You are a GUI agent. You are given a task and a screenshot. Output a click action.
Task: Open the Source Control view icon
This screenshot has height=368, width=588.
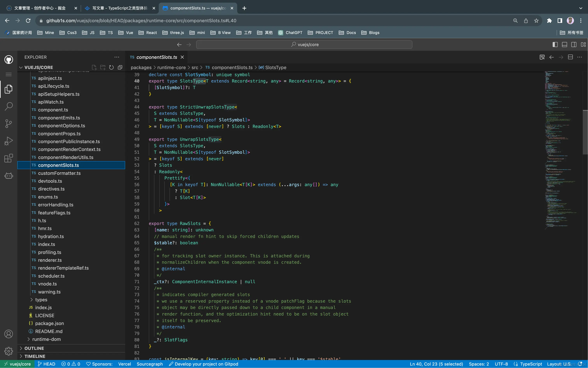click(x=9, y=124)
